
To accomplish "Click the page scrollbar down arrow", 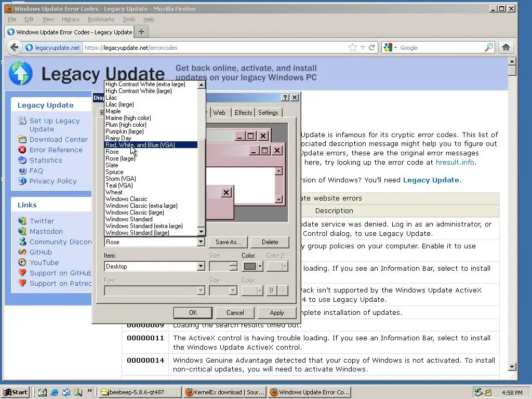I will tap(512, 367).
